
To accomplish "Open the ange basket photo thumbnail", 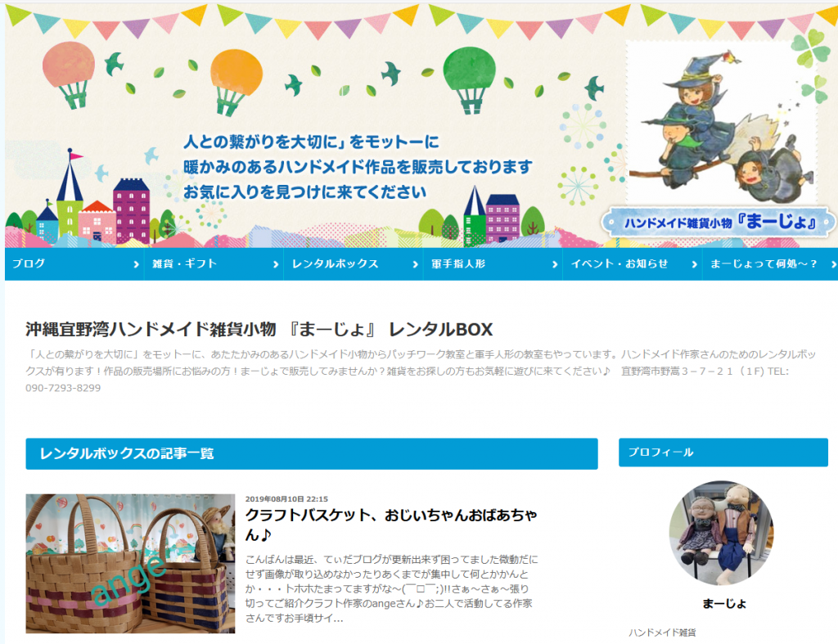I will pyautogui.click(x=130, y=563).
